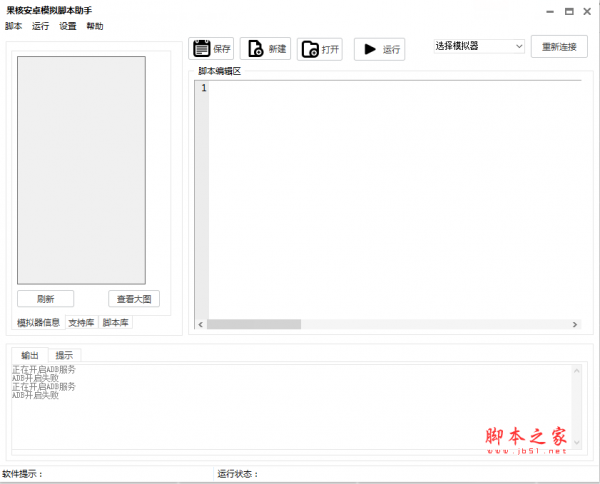Open the 脚本 menu
This screenshot has height=484, width=600.
[13, 26]
